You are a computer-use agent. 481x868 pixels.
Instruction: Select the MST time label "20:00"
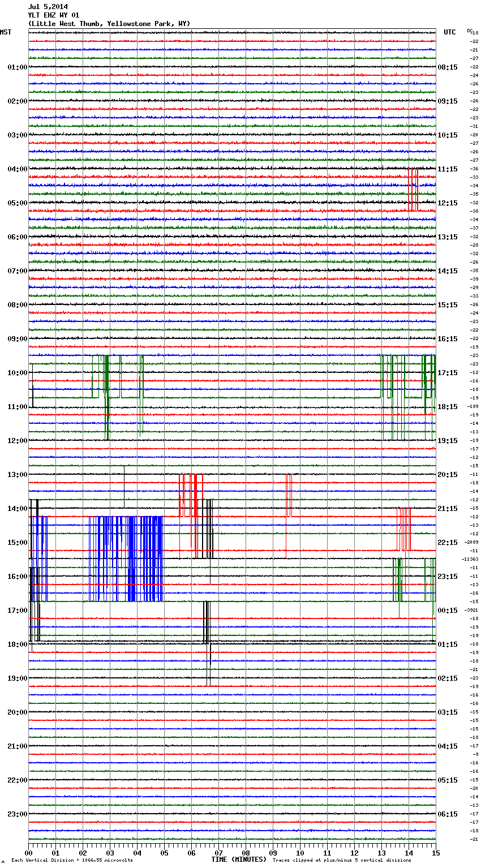coord(18,712)
